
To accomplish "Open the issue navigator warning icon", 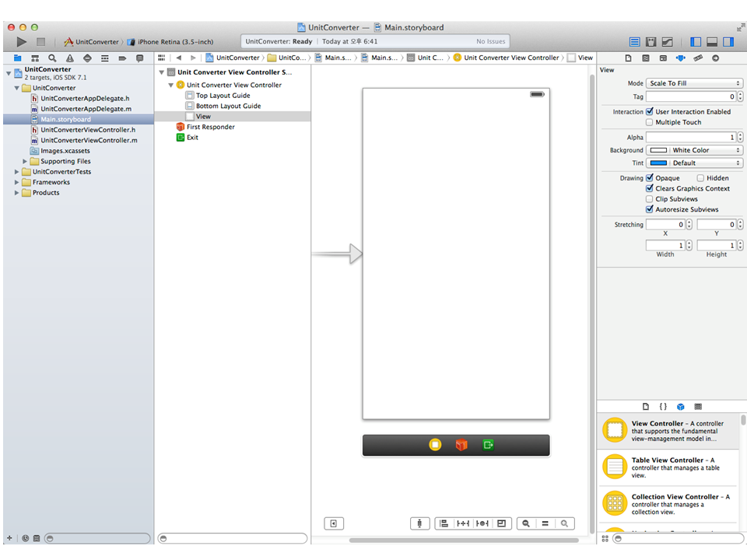I will [x=69, y=58].
